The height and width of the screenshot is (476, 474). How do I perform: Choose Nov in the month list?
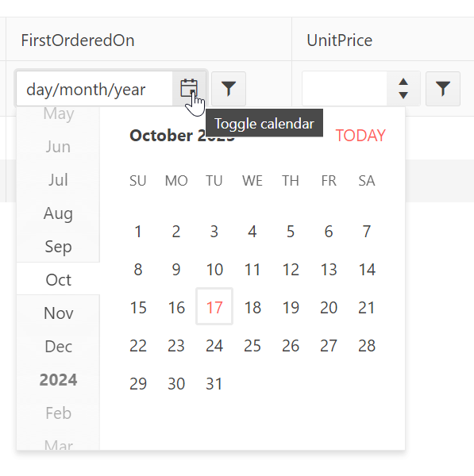pos(58,313)
